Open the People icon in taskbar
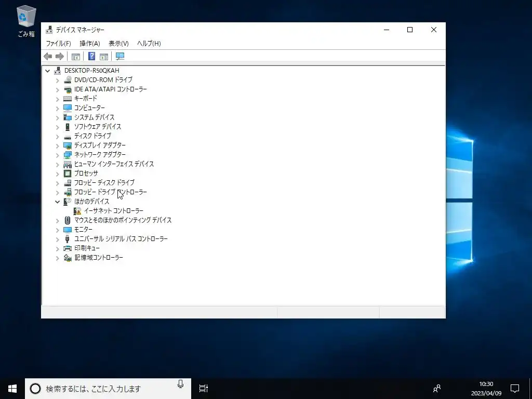 pyautogui.click(x=437, y=389)
